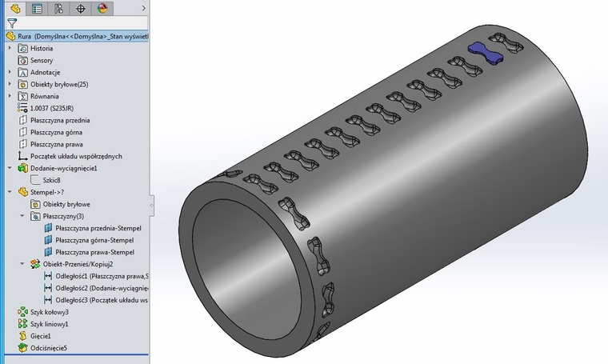The height and width of the screenshot is (364, 608).
Task: Select the Gięcie1 flex feature icon
Action: click(23, 336)
